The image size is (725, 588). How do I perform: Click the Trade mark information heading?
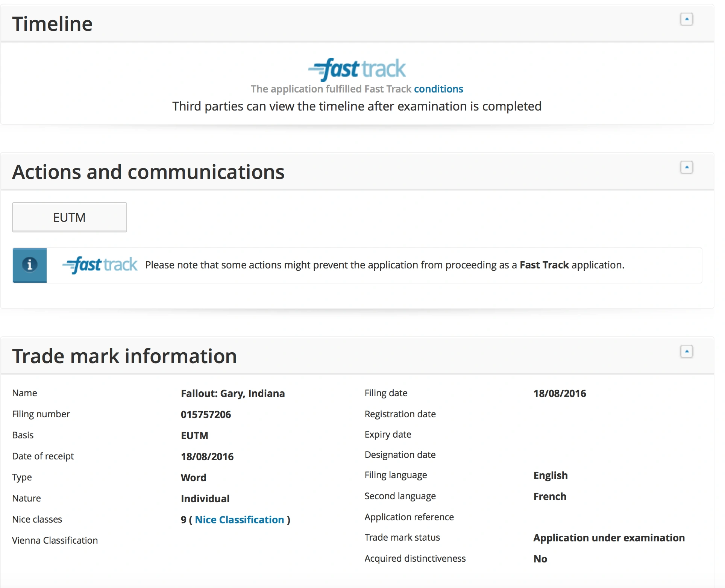click(124, 356)
